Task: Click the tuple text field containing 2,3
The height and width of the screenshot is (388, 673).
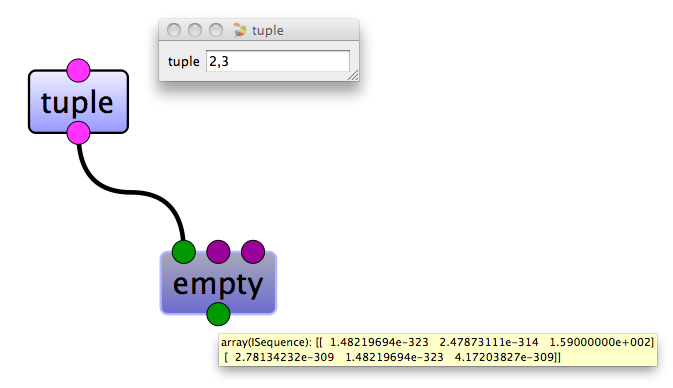Action: point(278,61)
